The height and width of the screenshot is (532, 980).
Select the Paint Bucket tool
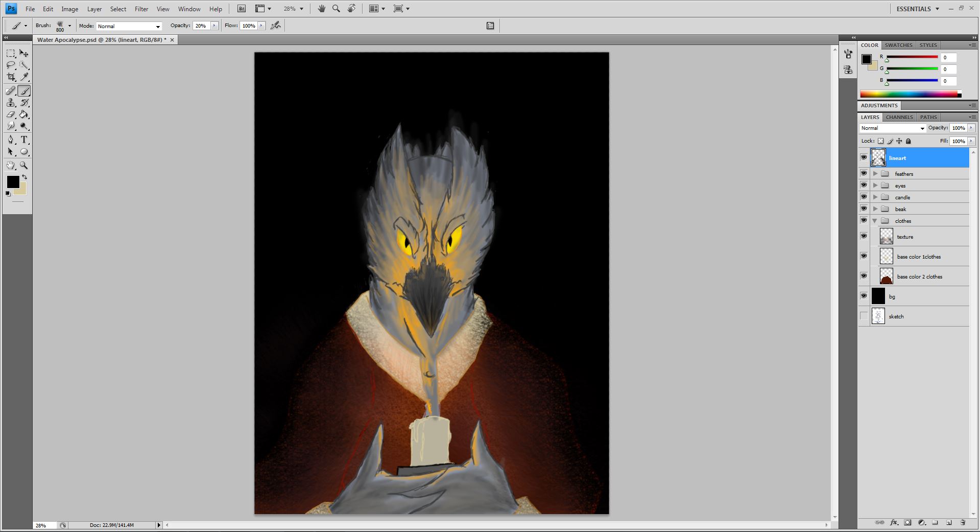24,114
